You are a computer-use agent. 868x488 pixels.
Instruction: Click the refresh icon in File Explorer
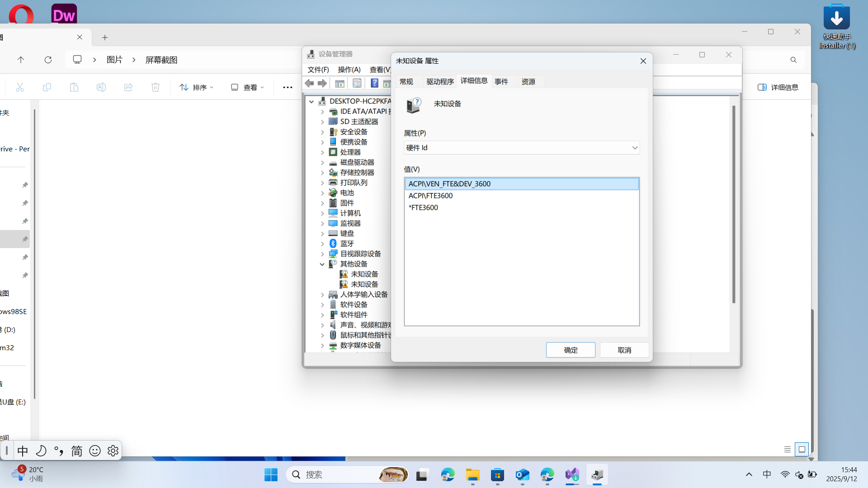(48, 60)
